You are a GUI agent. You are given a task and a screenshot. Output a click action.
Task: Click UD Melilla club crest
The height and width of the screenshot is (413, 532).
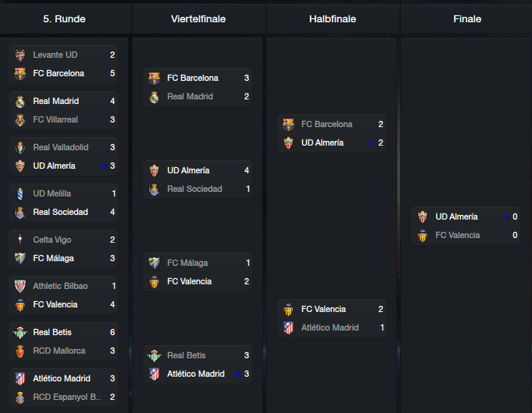(x=20, y=193)
